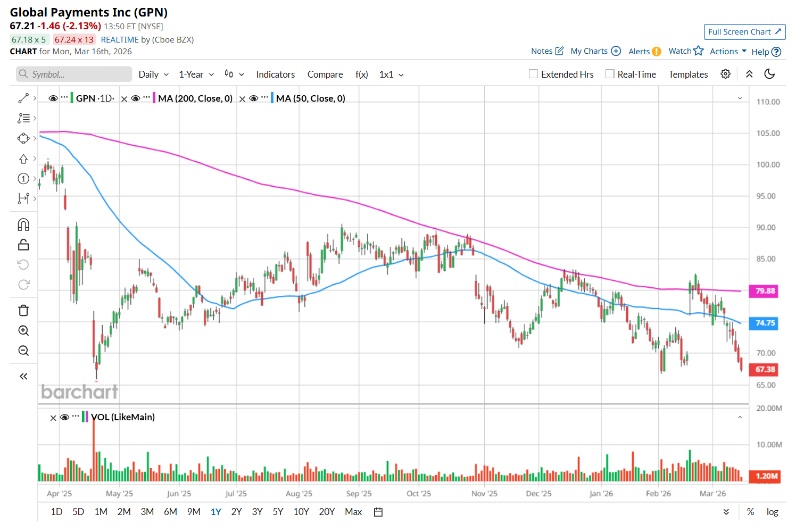Image resolution: width=804 pixels, height=532 pixels.
Task: Switch to dark mode moon icon
Action: tap(769, 74)
